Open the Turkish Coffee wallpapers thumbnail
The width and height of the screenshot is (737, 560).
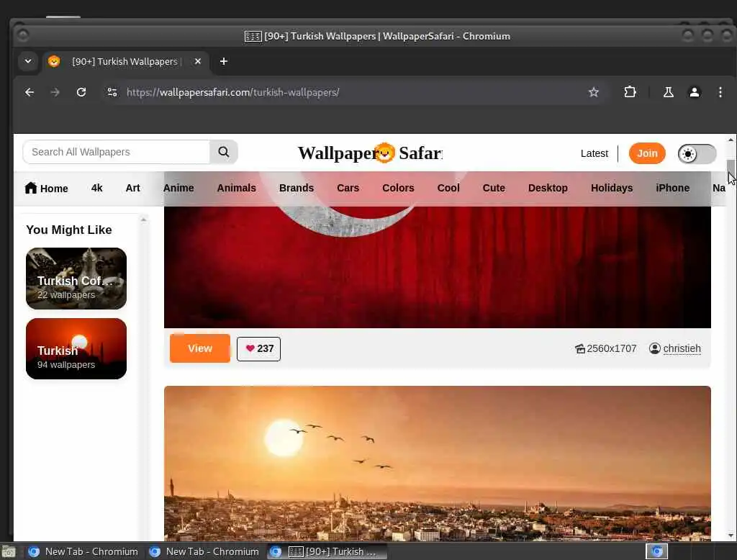(x=76, y=279)
